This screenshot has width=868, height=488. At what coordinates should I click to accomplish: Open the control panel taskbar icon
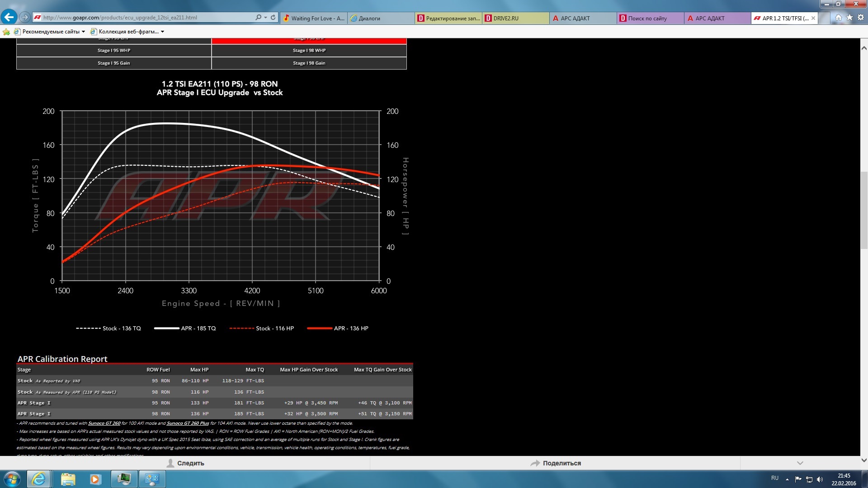(152, 479)
